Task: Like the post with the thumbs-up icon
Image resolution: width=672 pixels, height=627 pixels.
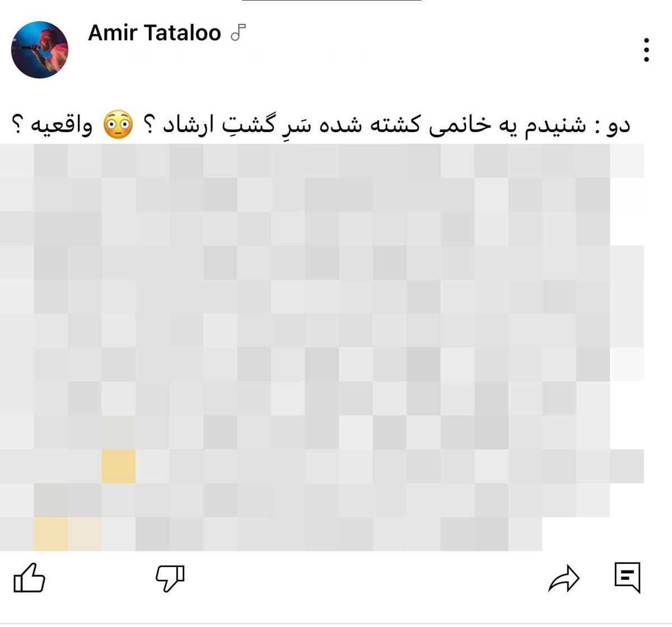Action: (29, 578)
